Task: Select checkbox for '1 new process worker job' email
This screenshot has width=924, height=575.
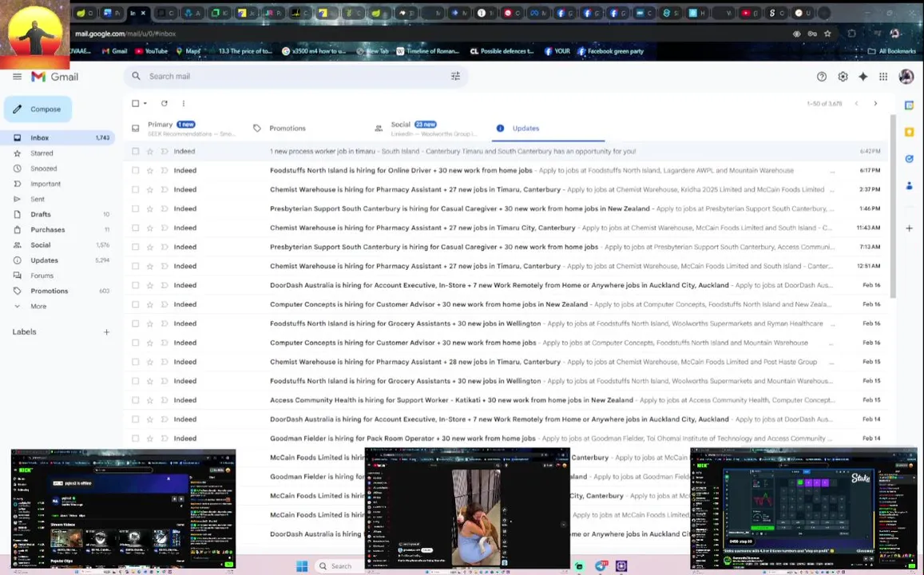Action: (136, 152)
